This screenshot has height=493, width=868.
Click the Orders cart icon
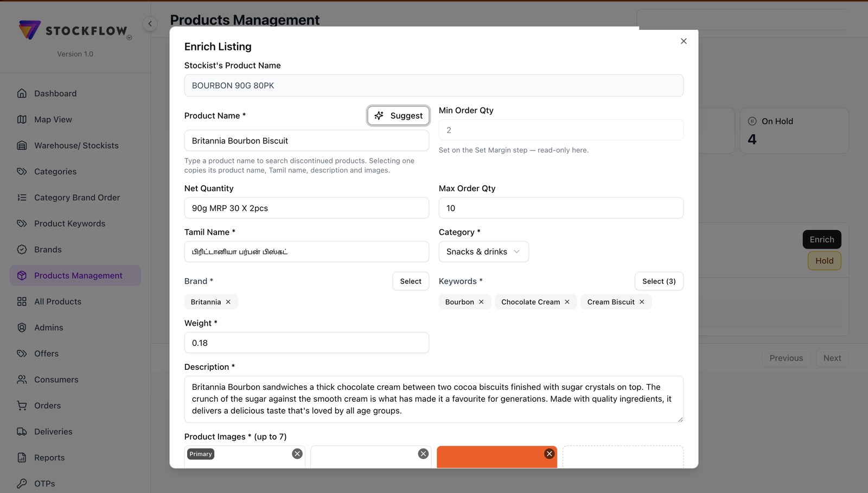point(22,406)
